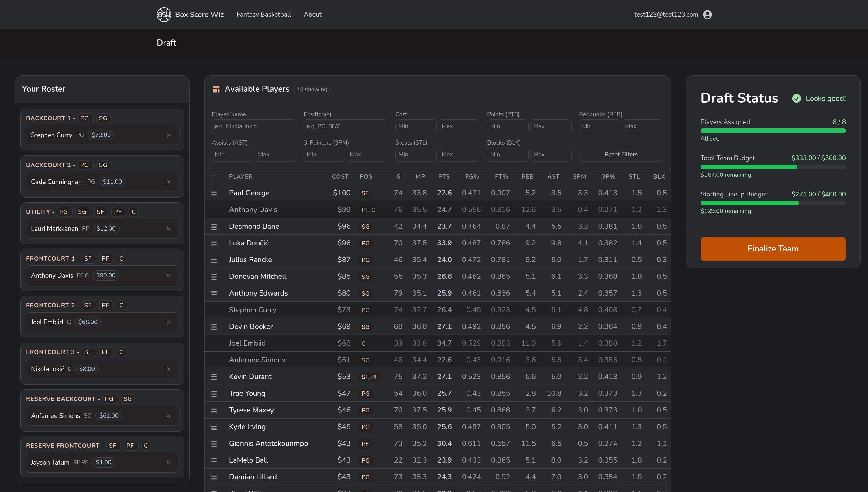Open the About page
Screen dimensions: 868x492
(312, 14)
